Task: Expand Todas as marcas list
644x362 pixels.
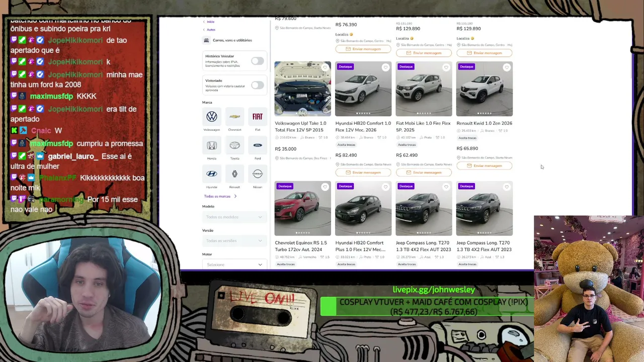Action: [x=220, y=196]
